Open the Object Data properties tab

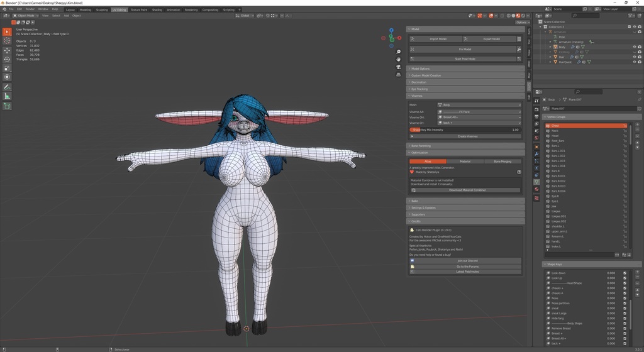536,182
